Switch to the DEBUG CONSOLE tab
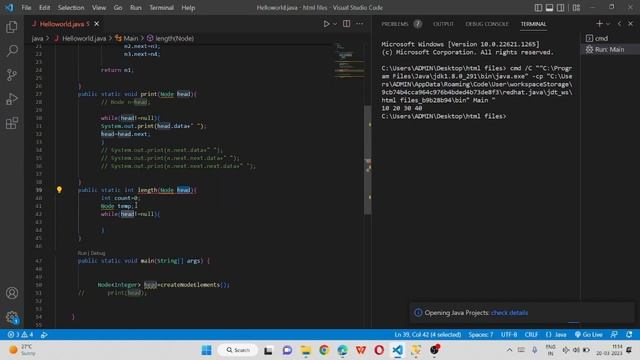Screen dimensions: 640x360 [487, 24]
